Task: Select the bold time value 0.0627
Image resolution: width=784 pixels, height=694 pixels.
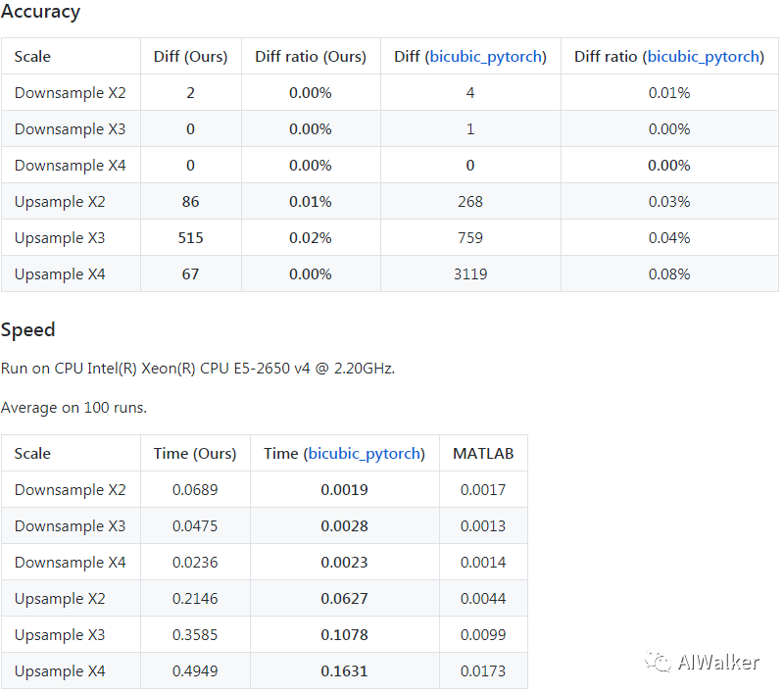Action: (x=345, y=599)
